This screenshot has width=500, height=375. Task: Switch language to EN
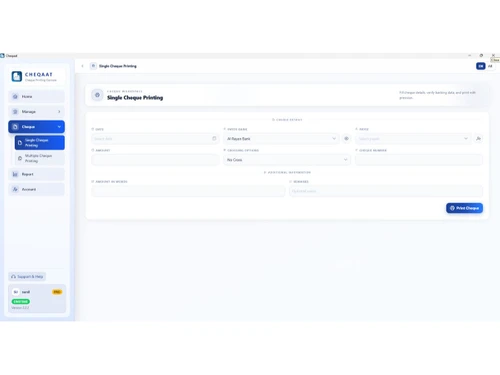coord(481,66)
